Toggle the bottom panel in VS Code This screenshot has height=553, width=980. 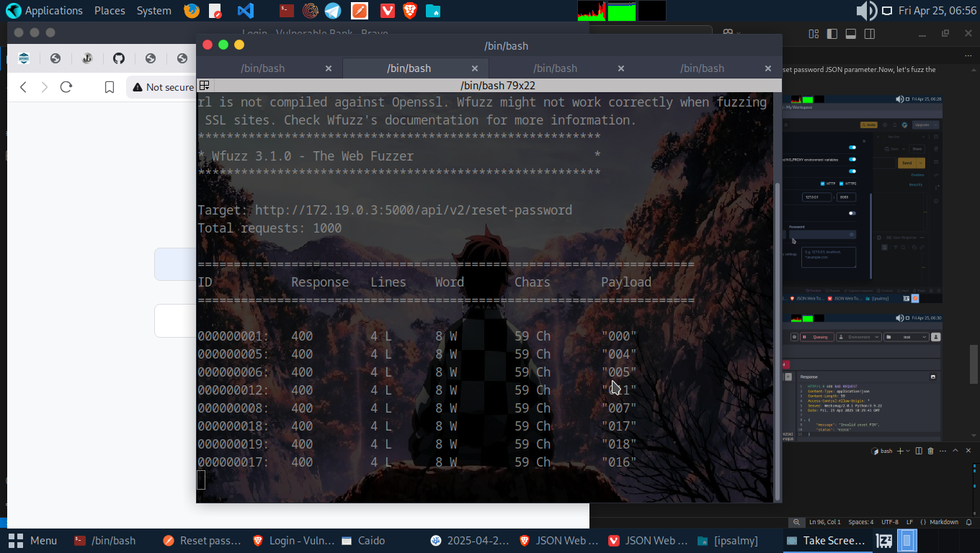tap(850, 33)
